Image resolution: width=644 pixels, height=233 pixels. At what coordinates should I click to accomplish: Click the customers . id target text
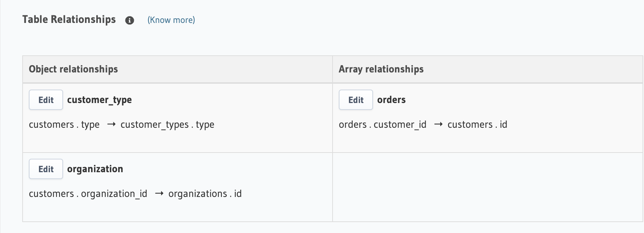click(477, 125)
